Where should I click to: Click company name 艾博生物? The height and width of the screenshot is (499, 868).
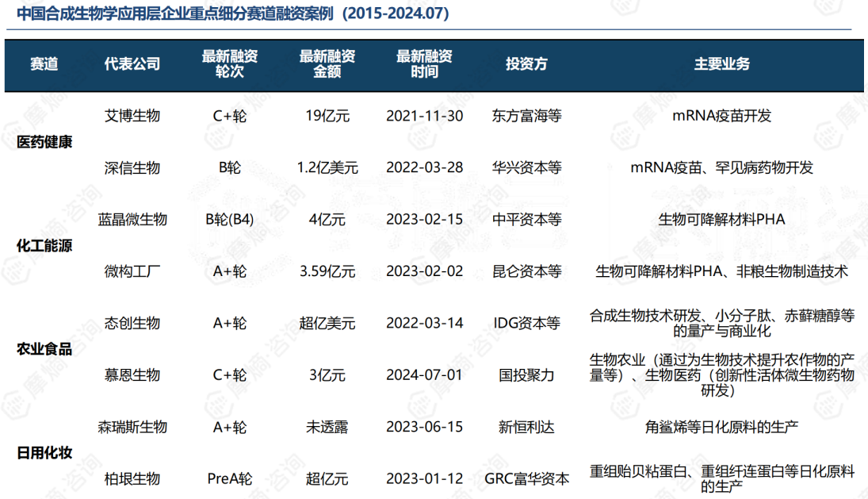coord(132,116)
